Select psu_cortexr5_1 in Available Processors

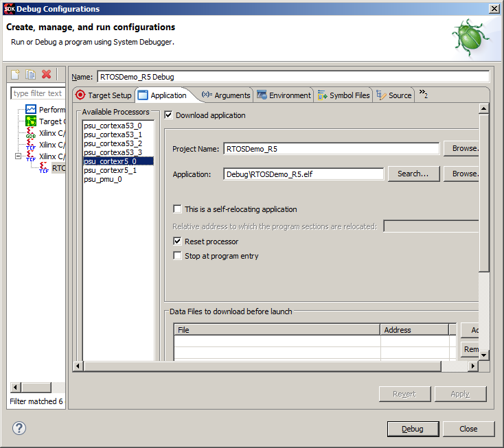[x=110, y=170]
